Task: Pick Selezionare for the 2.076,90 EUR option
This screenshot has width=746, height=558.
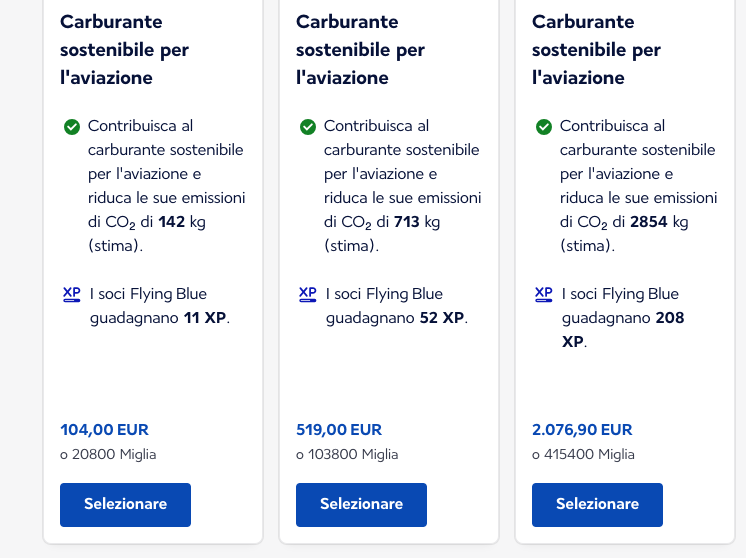Action: 598,505
